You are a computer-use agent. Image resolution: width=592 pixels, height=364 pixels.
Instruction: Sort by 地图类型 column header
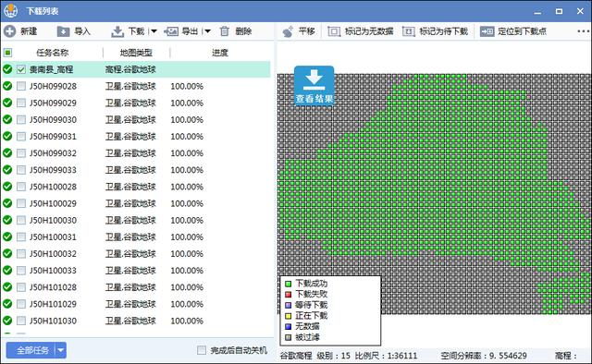click(136, 53)
